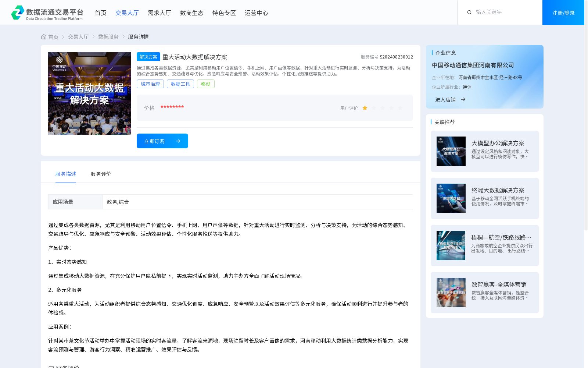Click the first rating star
The height and width of the screenshot is (368, 588).
tap(365, 108)
